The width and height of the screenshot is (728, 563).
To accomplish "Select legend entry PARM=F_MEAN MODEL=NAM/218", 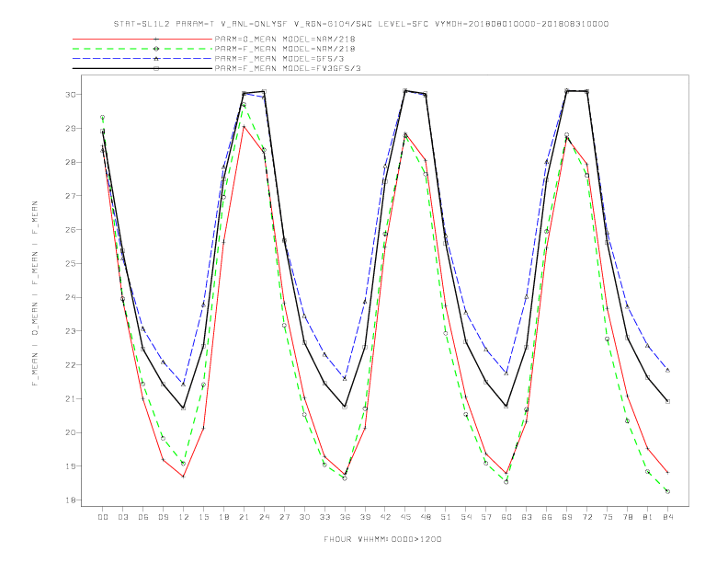I will click(285, 49).
